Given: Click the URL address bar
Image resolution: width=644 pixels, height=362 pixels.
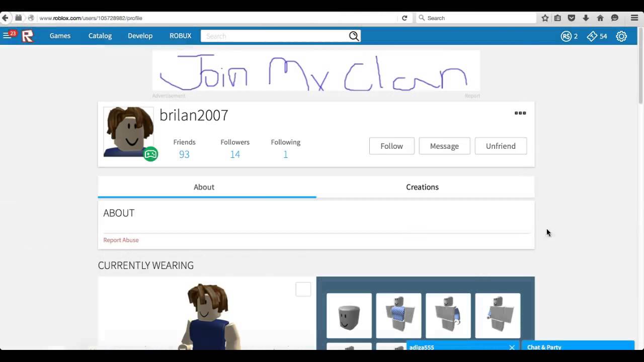Looking at the screenshot, I should [x=216, y=18].
